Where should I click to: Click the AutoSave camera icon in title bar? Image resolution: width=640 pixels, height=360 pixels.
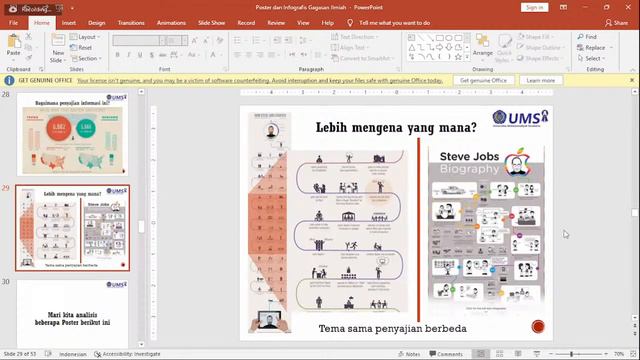pos(13,8)
